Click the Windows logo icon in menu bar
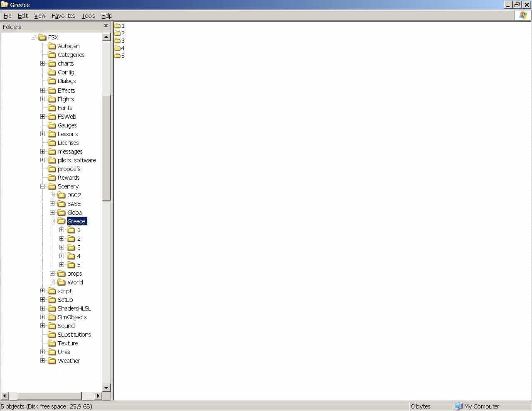 coord(523,15)
